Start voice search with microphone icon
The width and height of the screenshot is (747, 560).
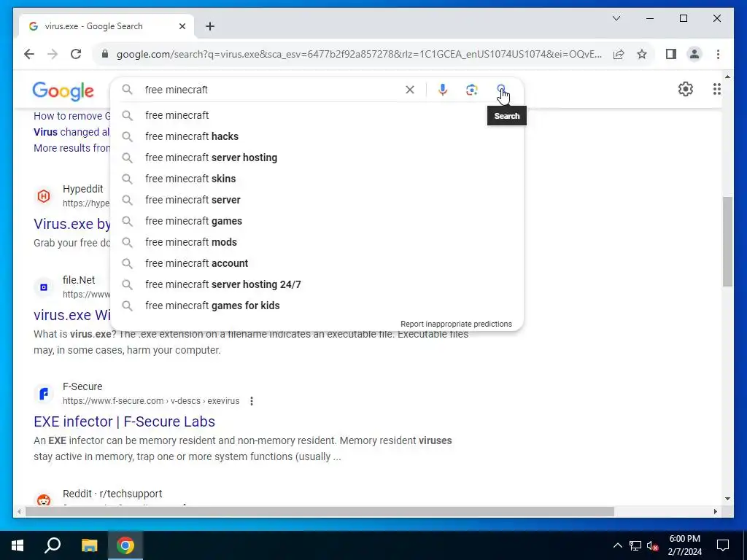(x=443, y=90)
